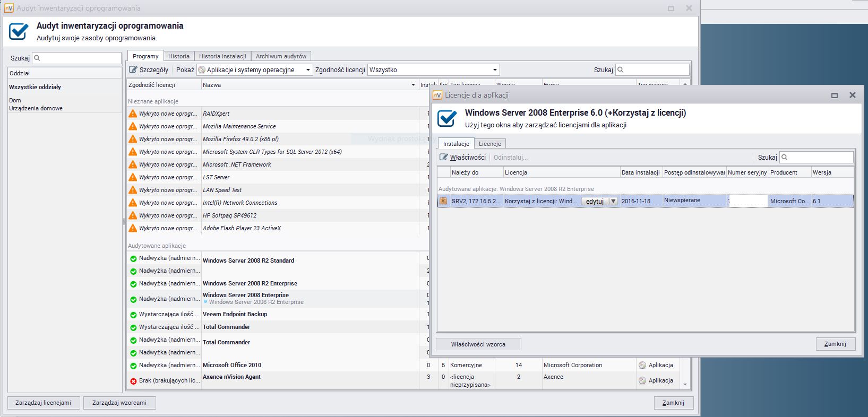Open Szczegóły in the main toolbar

[x=149, y=69]
